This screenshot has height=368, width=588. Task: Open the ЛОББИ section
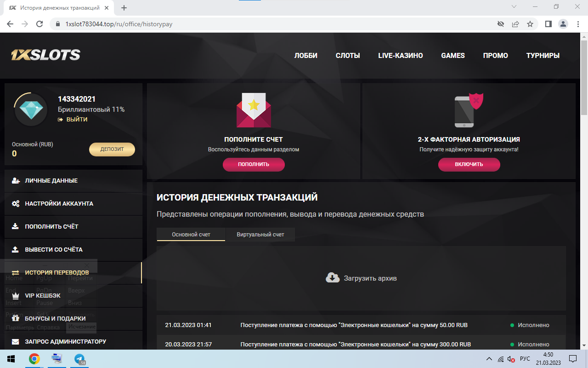point(306,56)
